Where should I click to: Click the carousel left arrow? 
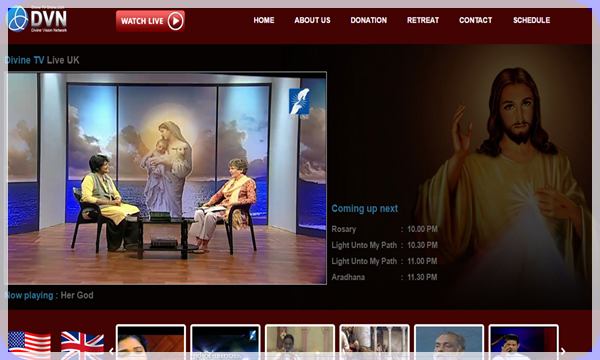(111, 351)
